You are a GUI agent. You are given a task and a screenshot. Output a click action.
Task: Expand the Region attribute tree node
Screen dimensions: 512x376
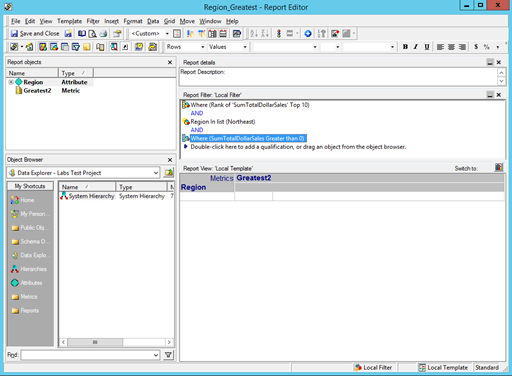tap(11, 82)
